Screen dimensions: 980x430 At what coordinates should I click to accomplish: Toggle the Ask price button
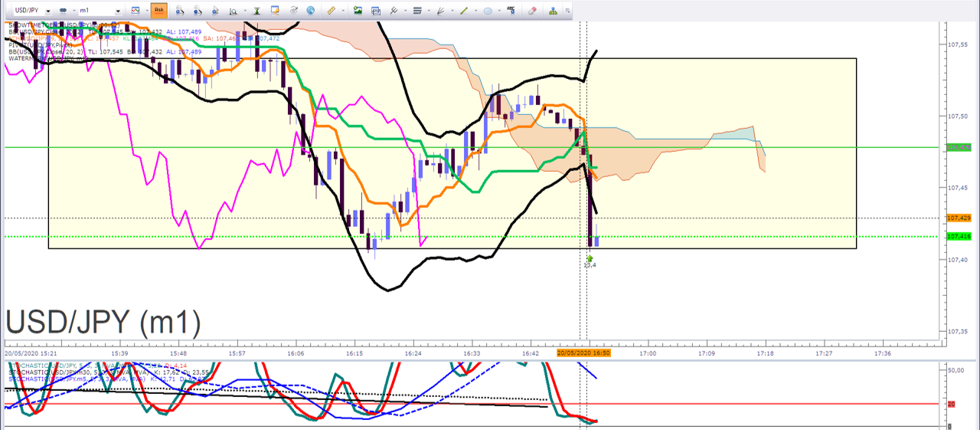(158, 11)
